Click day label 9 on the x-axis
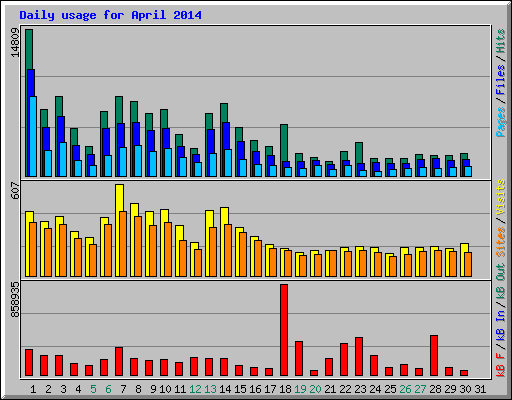512x400 pixels. 153,389
